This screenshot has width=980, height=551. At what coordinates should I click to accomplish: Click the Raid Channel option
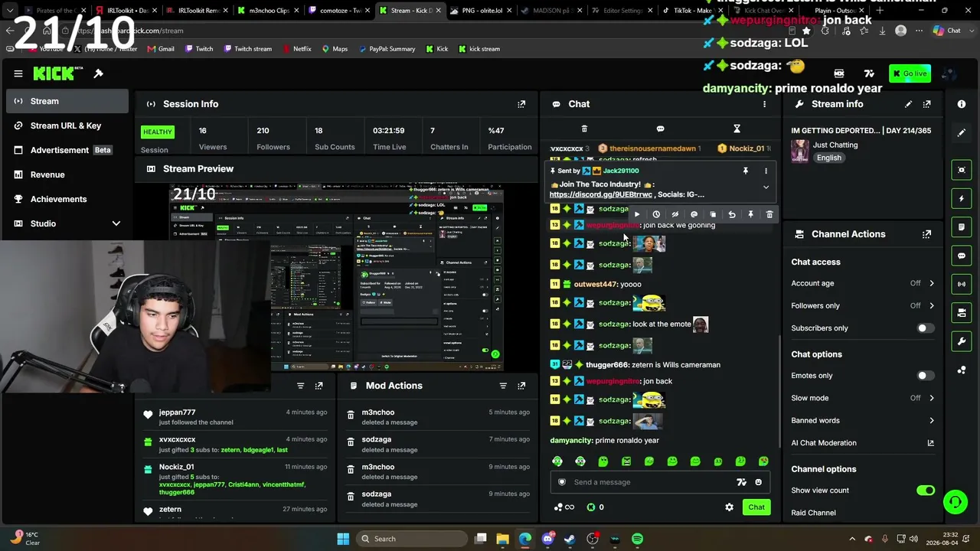pos(813,513)
